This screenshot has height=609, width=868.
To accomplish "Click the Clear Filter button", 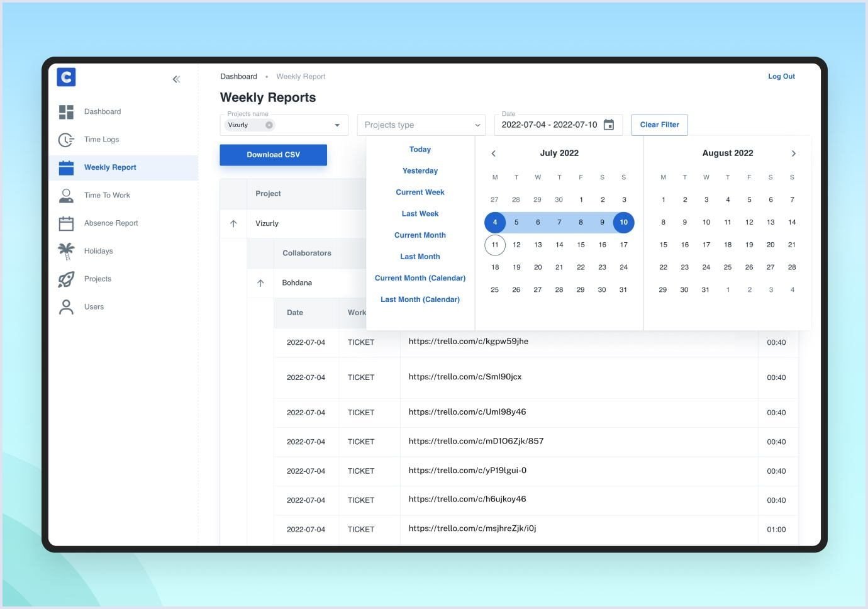I will pyautogui.click(x=659, y=125).
